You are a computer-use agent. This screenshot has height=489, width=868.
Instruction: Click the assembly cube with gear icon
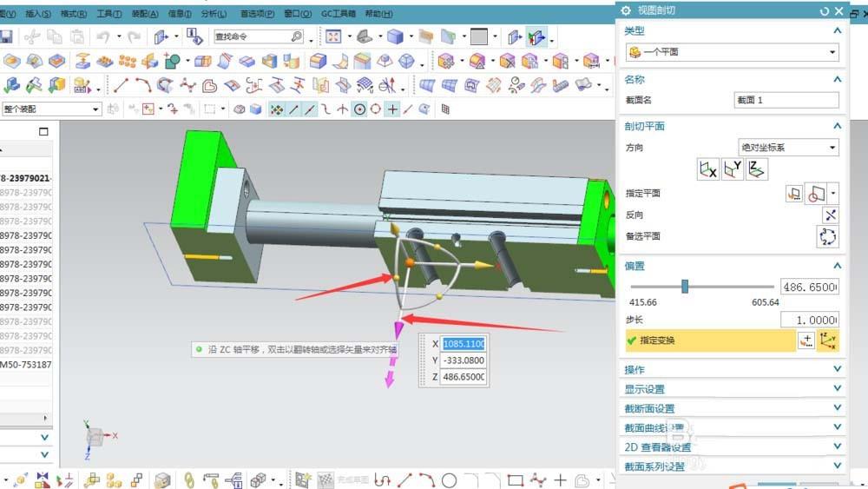445,61
